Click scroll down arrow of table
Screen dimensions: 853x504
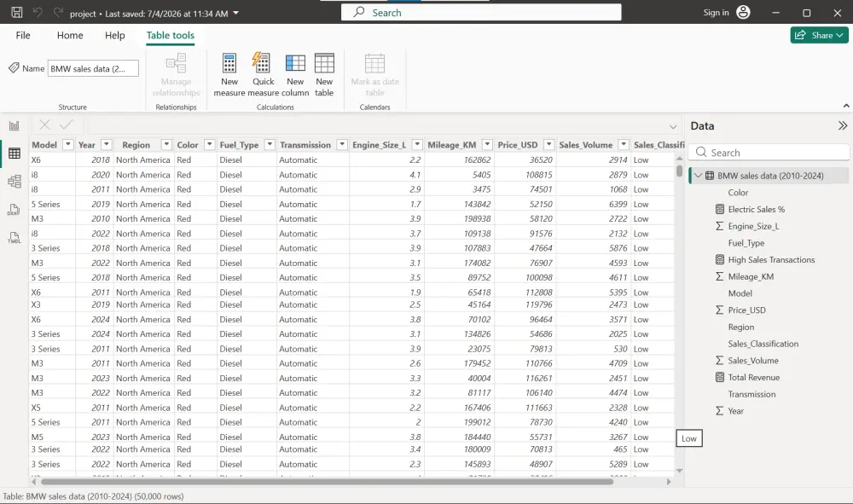(x=680, y=471)
